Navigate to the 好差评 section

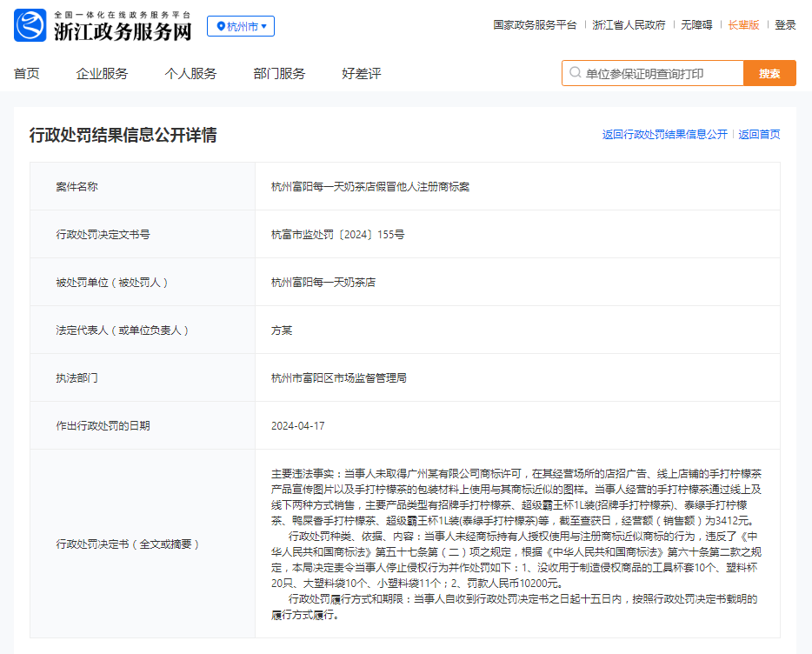[x=361, y=74]
